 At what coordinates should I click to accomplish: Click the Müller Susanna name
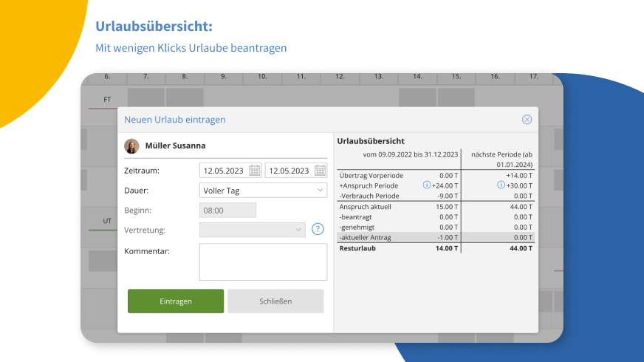click(175, 146)
